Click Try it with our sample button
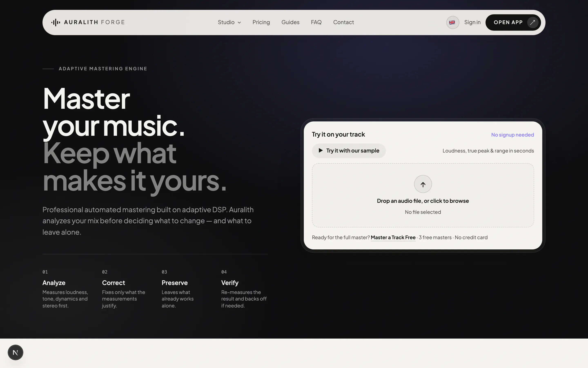 coord(349,151)
